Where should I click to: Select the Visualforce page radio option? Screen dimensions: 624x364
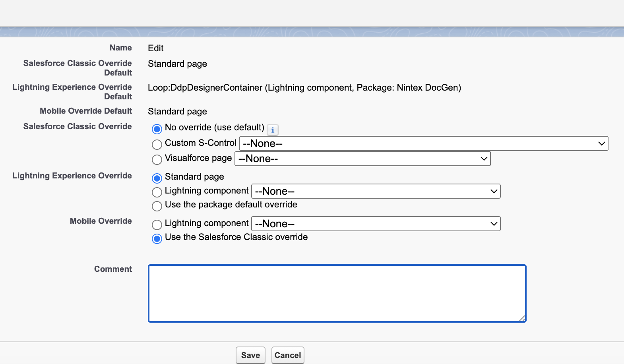coord(157,159)
